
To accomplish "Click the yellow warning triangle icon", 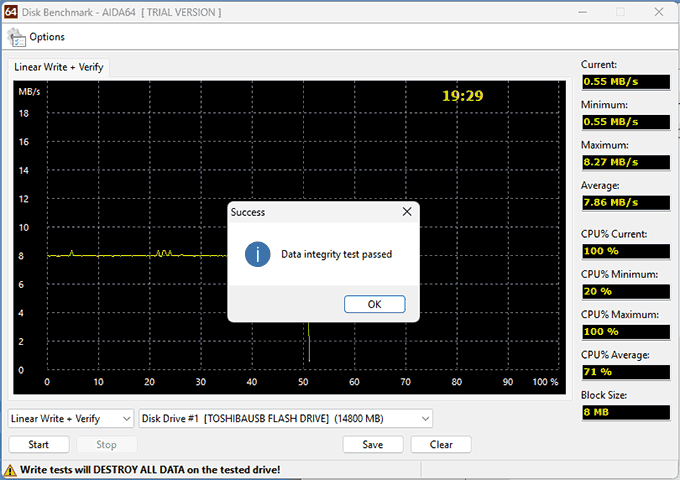I will 10,469.
